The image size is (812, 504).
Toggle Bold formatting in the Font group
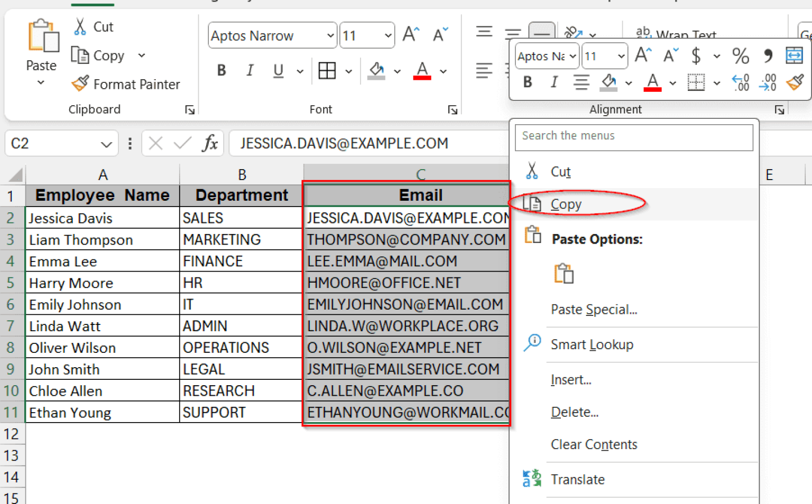coord(221,70)
